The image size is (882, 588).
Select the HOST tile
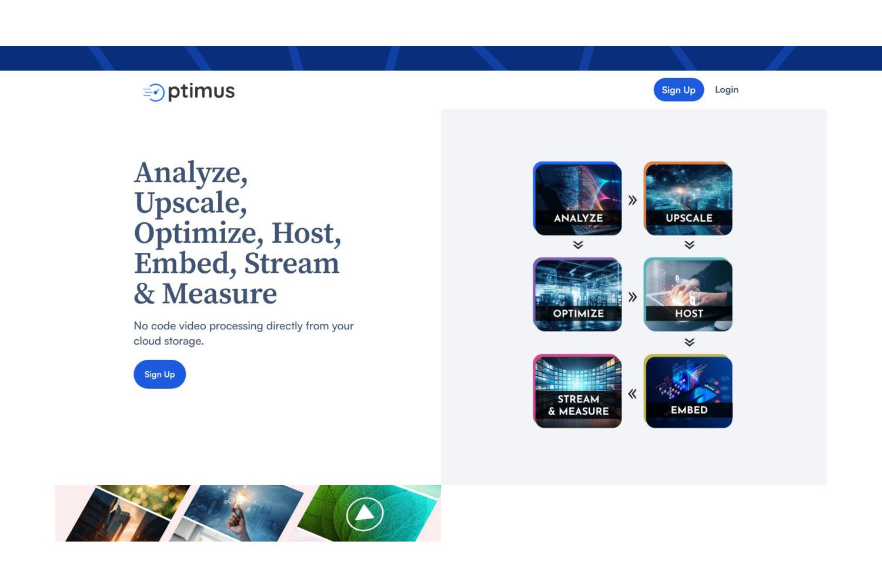[688, 295]
